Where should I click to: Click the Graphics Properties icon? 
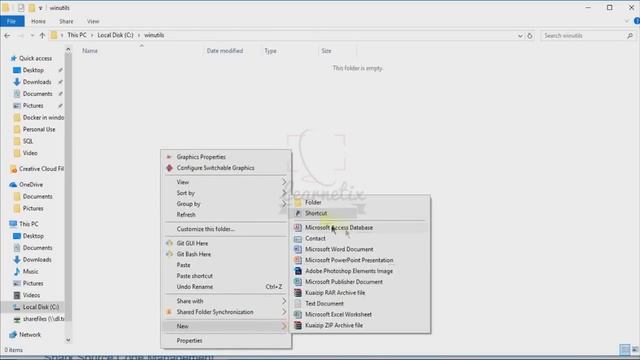(169, 157)
